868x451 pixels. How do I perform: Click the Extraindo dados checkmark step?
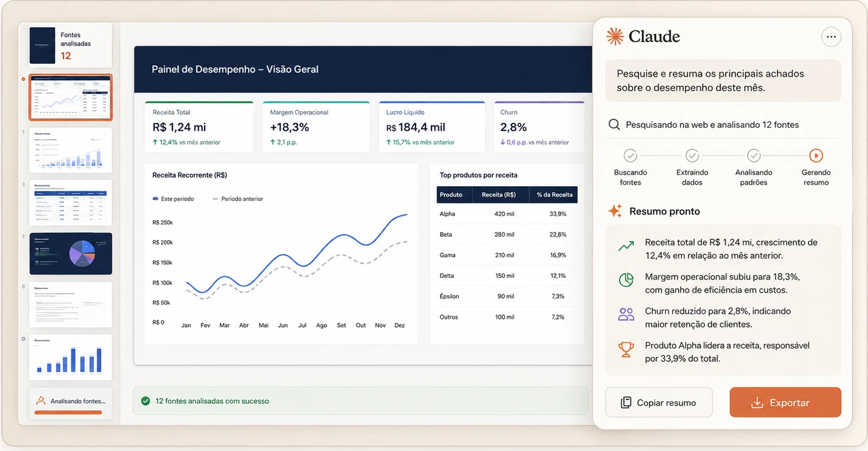point(692,156)
